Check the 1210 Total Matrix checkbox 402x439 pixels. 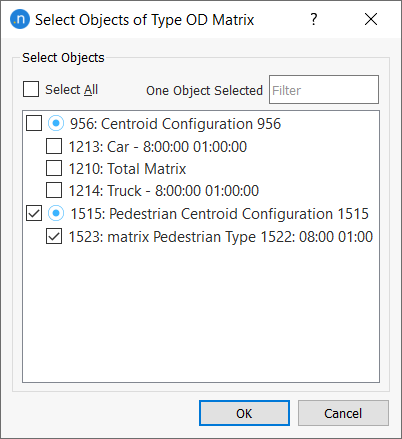[x=54, y=168]
